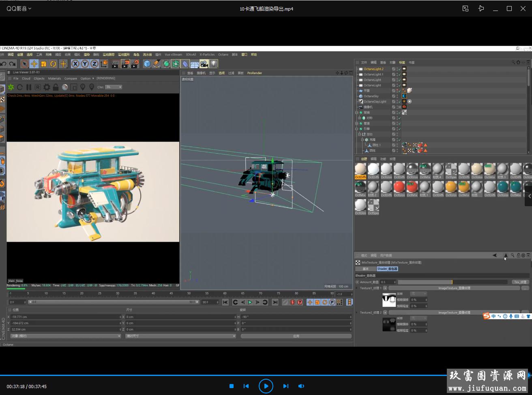Click the spline pen tool icon
The width and height of the screenshot is (532, 395).
[157, 64]
